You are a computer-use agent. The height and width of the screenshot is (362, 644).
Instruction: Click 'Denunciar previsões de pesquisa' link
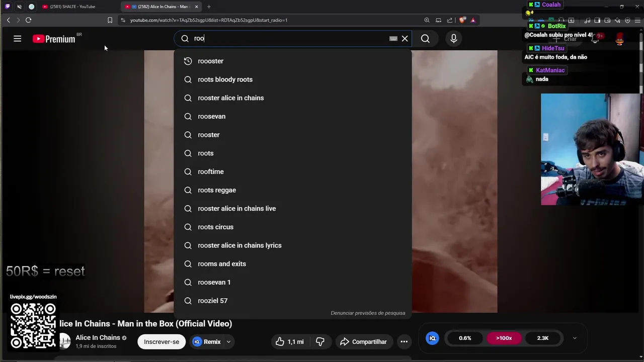(368, 313)
